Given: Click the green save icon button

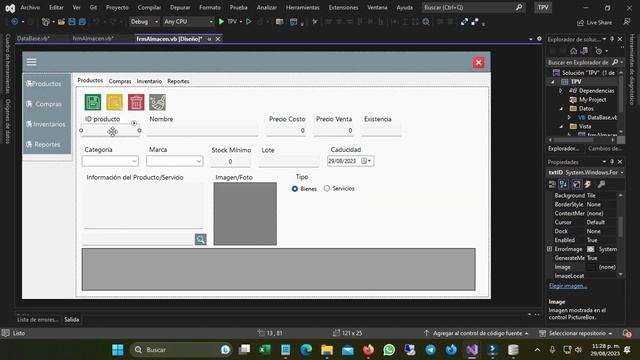Looking at the screenshot, I should pyautogui.click(x=93, y=102).
